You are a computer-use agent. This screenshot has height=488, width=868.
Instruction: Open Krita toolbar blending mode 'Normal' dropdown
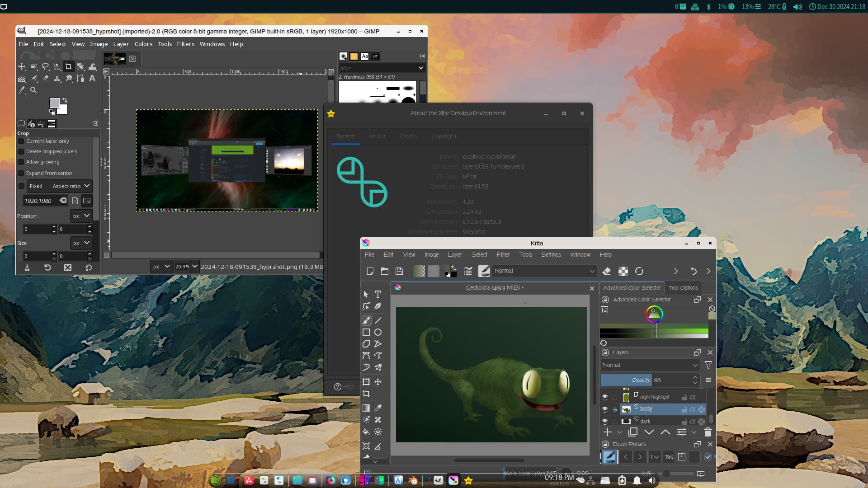click(544, 271)
